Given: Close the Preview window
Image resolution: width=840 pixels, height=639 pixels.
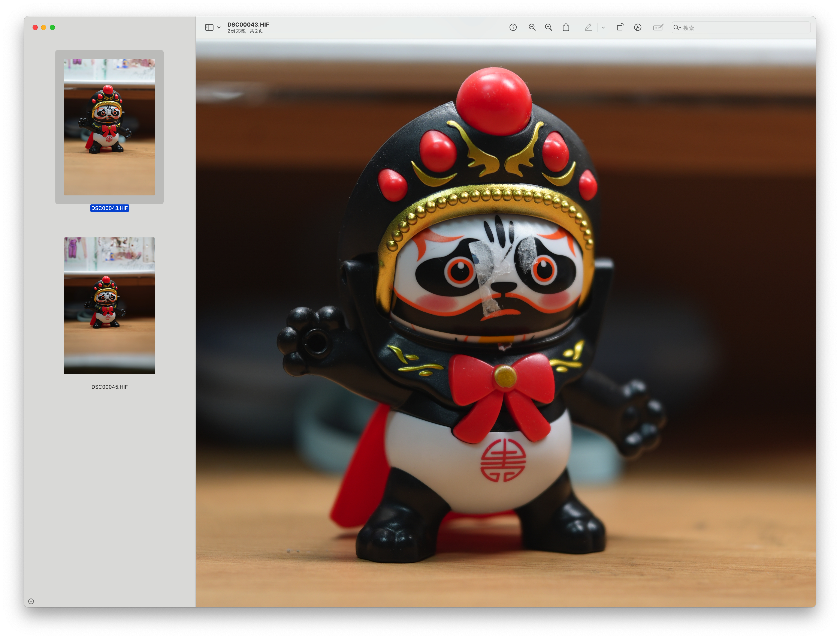Looking at the screenshot, I should (35, 27).
